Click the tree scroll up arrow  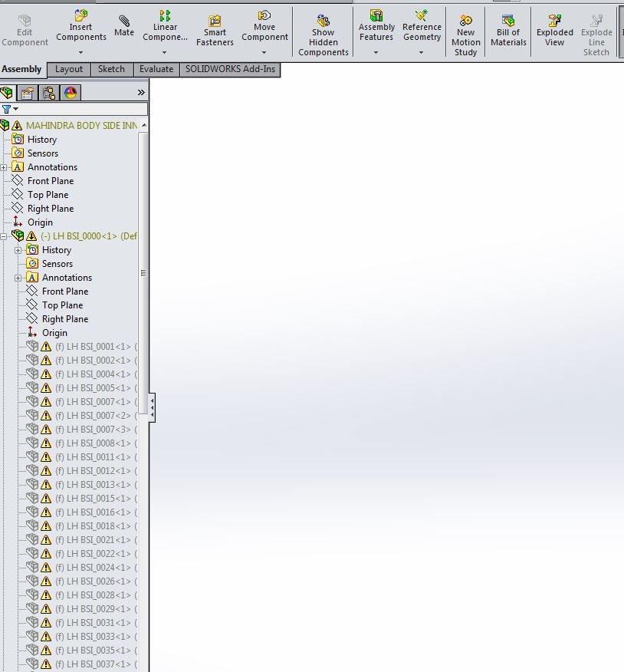pos(144,125)
